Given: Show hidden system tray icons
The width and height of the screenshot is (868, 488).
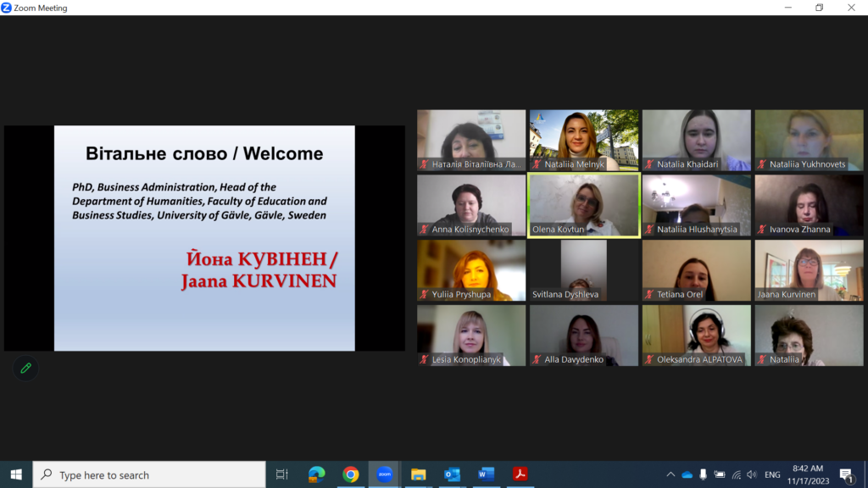Looking at the screenshot, I should point(670,474).
